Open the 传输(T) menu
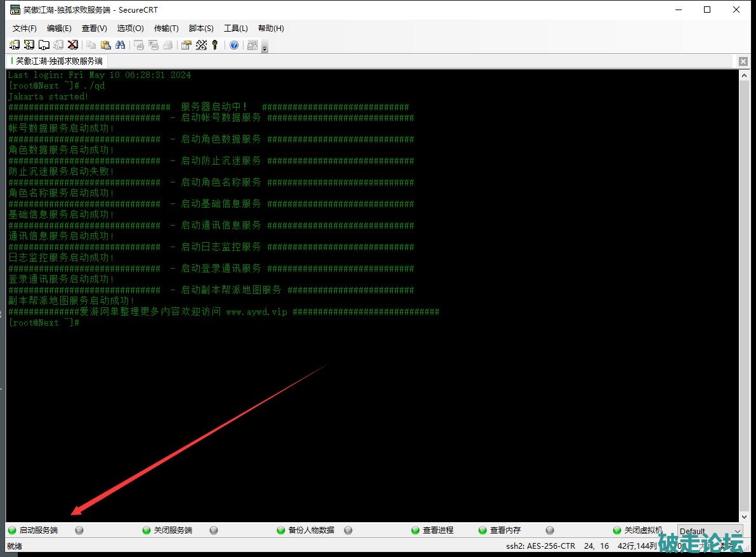756x557 pixels. (x=166, y=29)
